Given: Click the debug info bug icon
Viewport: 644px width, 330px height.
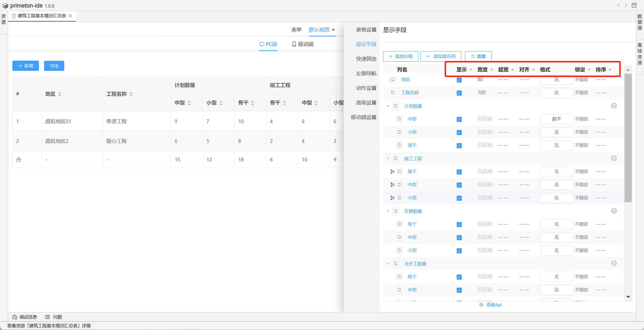Looking at the screenshot, I should point(15,317).
